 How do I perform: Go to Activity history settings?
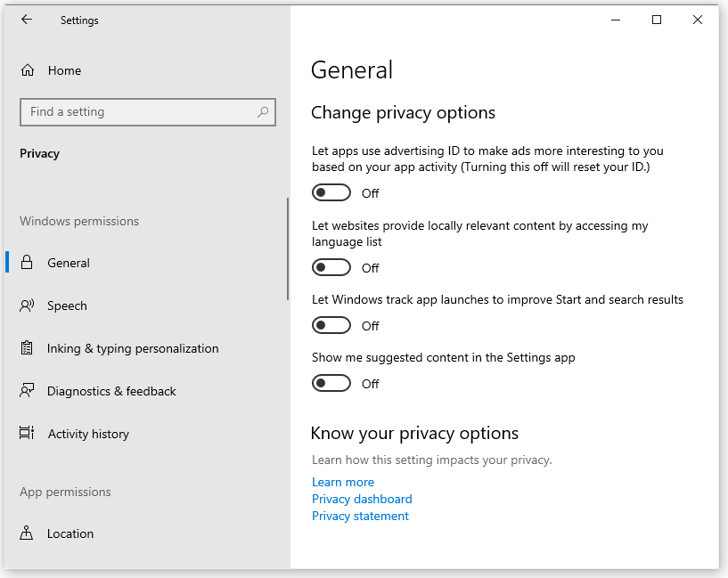pyautogui.click(x=88, y=434)
